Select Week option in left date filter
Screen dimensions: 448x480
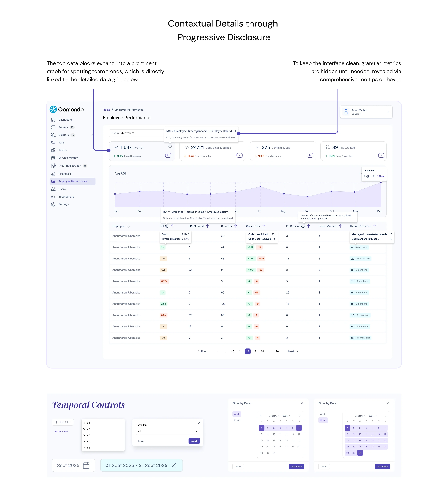pyautogui.click(x=236, y=414)
